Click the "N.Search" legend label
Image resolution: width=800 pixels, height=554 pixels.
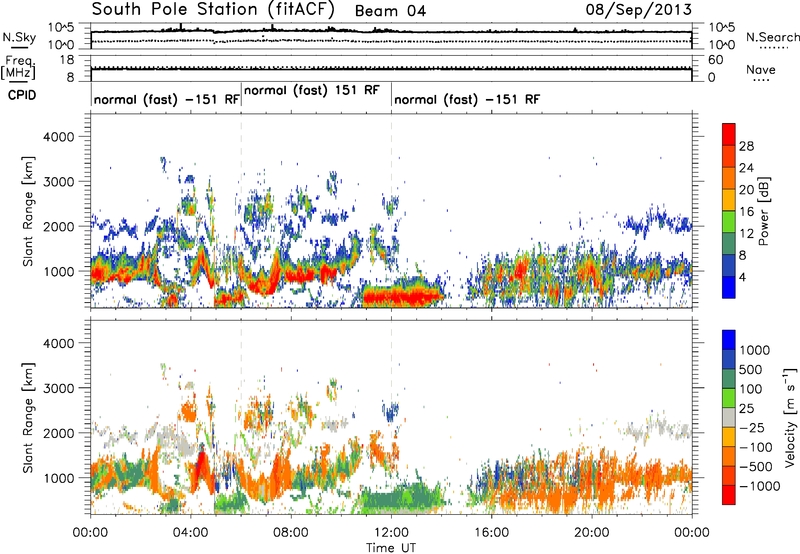(772, 37)
